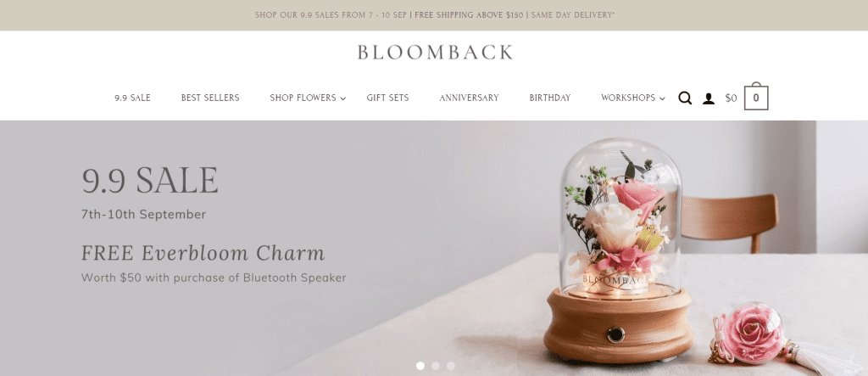The width and height of the screenshot is (868, 376).
Task: Select the second carousel dot
Action: click(x=436, y=366)
